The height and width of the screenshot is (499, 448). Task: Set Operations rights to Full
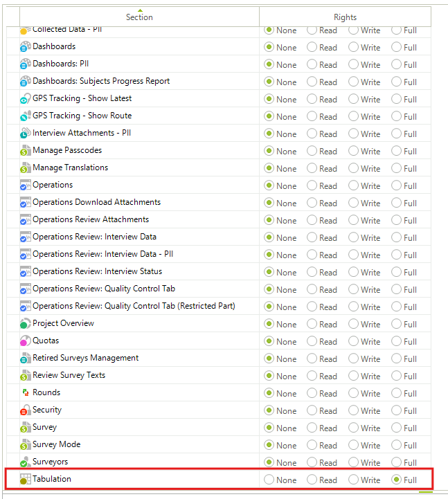tap(396, 185)
